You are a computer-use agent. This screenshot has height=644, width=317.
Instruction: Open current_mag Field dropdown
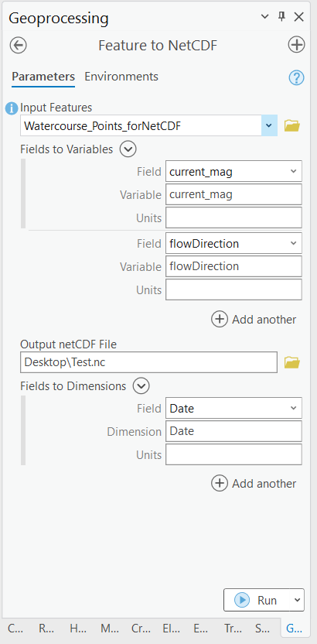[x=293, y=171]
